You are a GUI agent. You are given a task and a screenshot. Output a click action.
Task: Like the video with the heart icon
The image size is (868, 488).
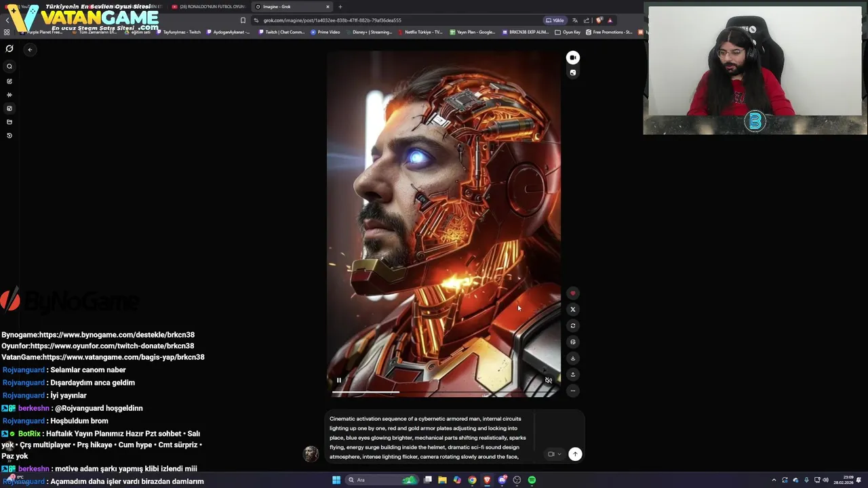tap(573, 293)
